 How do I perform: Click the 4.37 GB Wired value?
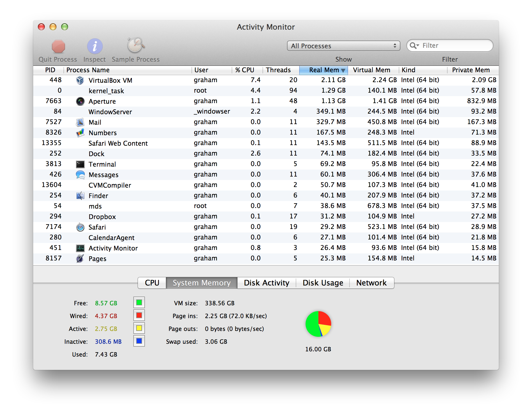(106, 316)
